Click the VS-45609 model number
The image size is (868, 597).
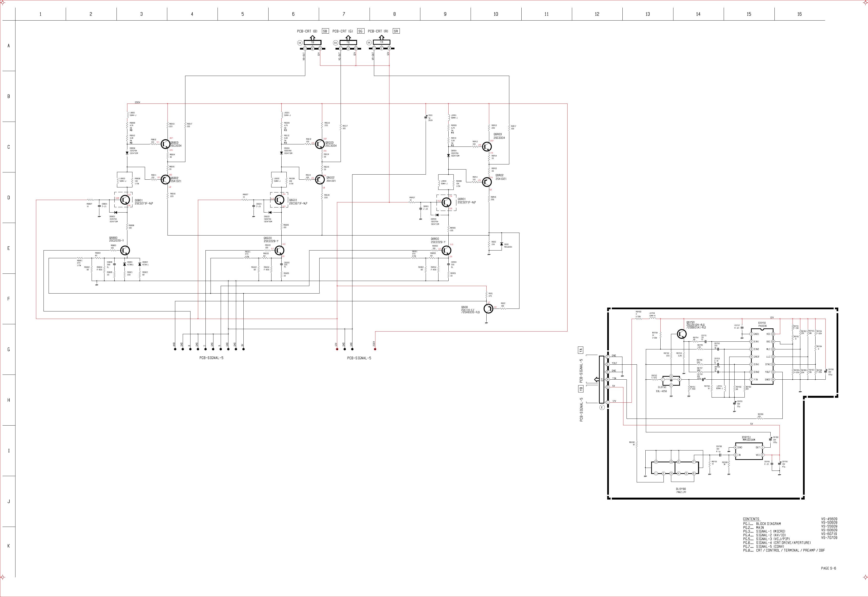click(829, 519)
